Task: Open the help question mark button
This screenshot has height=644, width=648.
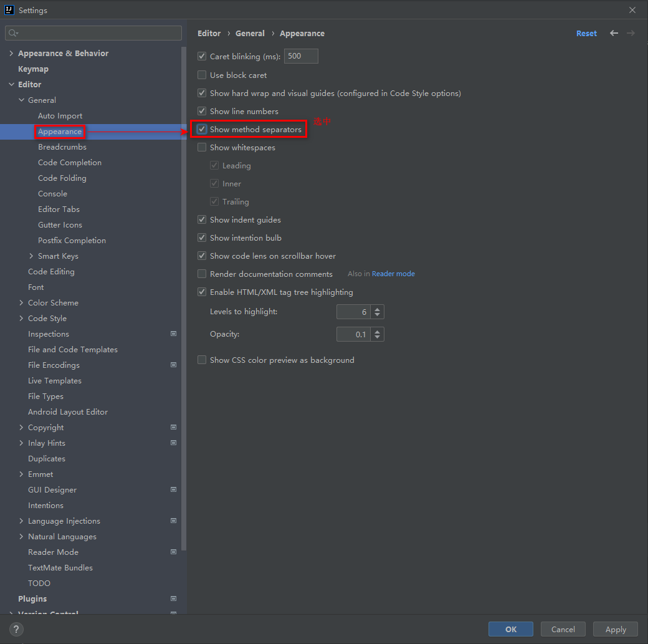Action: tap(16, 629)
